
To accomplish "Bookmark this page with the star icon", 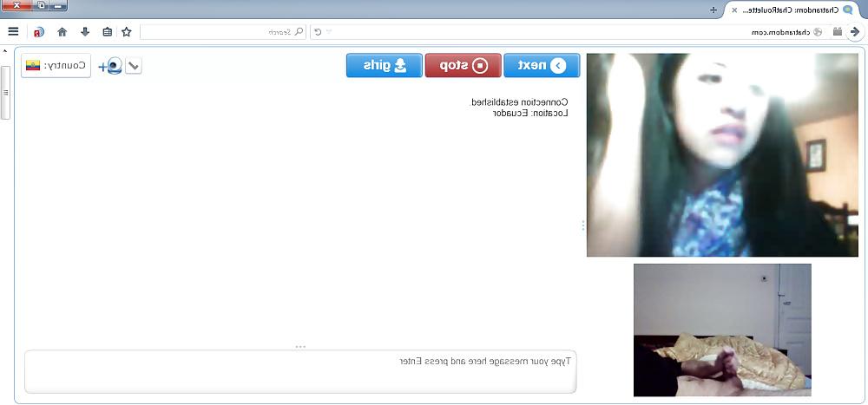I will (126, 32).
